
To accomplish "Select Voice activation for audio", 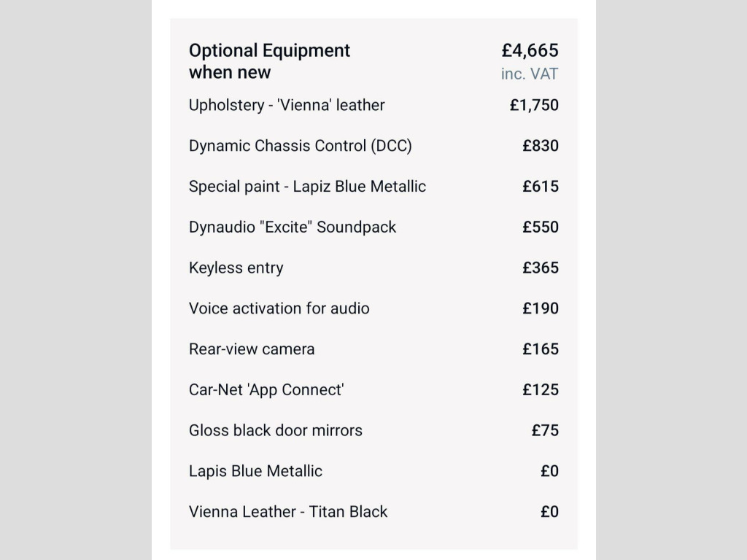I will pyautogui.click(x=279, y=308).
